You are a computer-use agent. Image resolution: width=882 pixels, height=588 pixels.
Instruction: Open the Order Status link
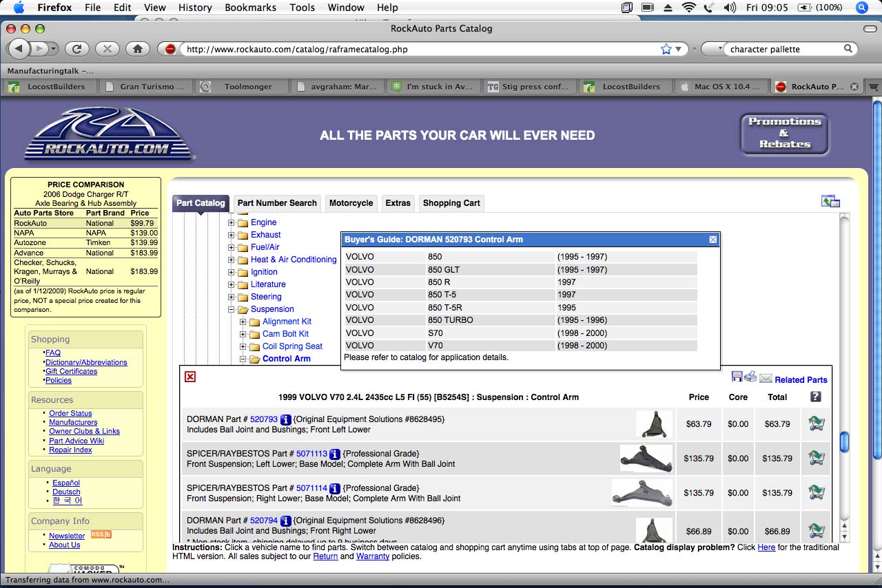(70, 413)
